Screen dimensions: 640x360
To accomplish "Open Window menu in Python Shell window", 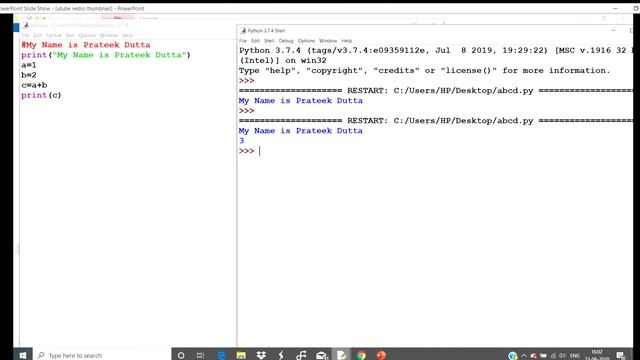I will [x=328, y=41].
